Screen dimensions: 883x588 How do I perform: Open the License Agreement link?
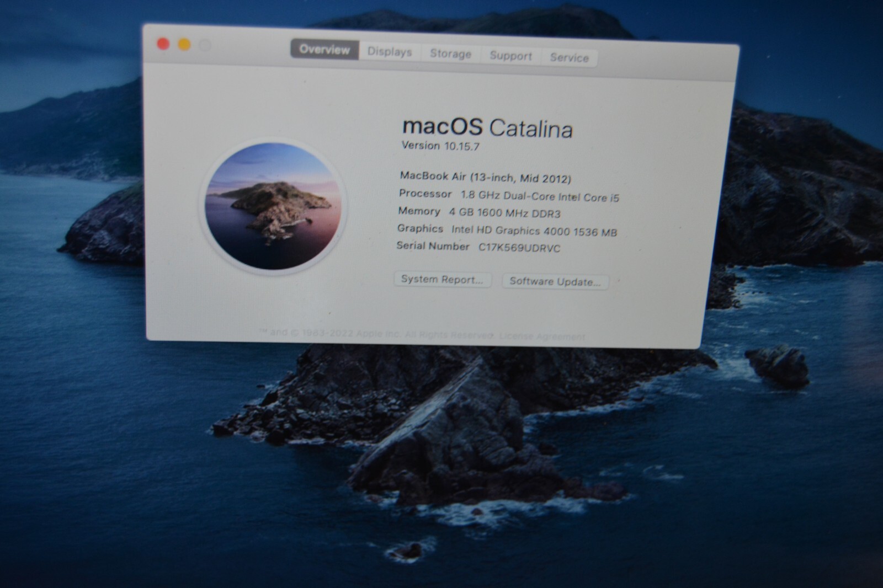tap(541, 336)
